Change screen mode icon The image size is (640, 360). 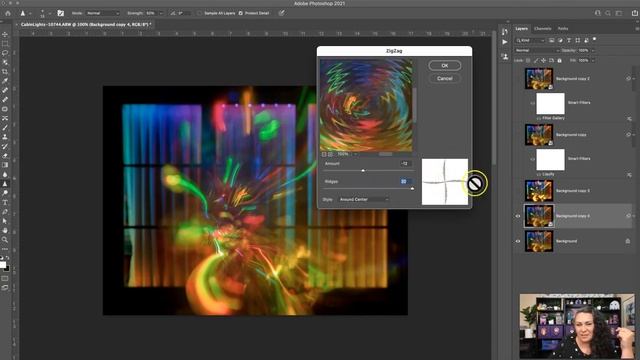(5, 288)
